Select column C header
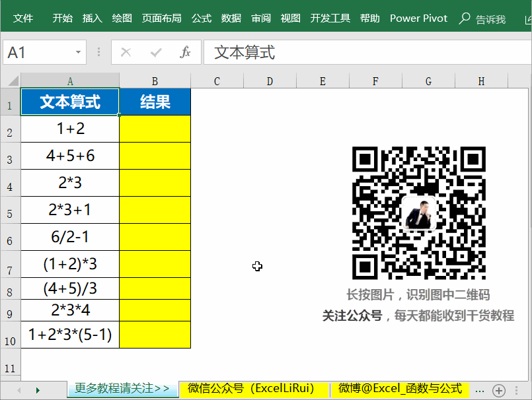Image resolution: width=532 pixels, height=400 pixels. 217,81
